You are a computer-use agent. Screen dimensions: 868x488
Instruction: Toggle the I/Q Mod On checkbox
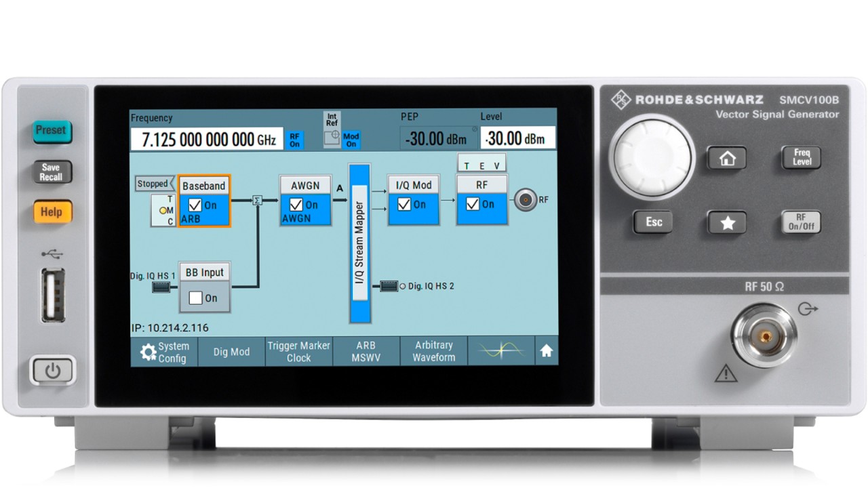(x=406, y=205)
